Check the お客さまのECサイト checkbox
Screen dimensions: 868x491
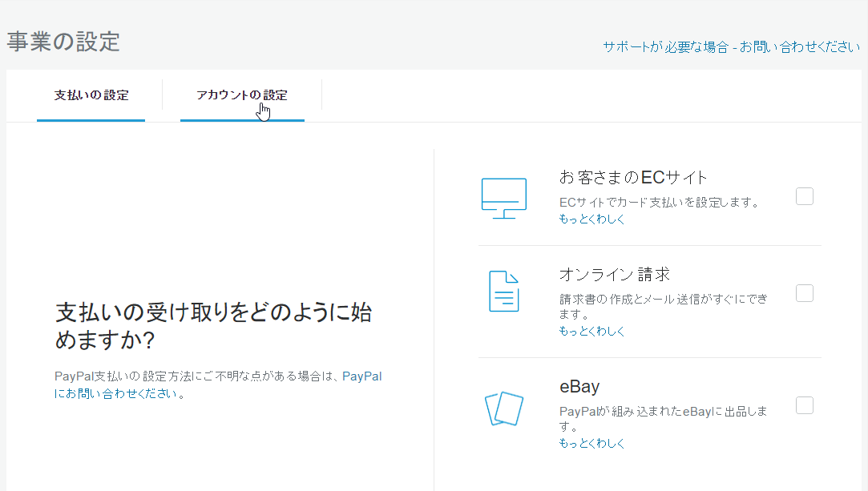click(x=805, y=196)
